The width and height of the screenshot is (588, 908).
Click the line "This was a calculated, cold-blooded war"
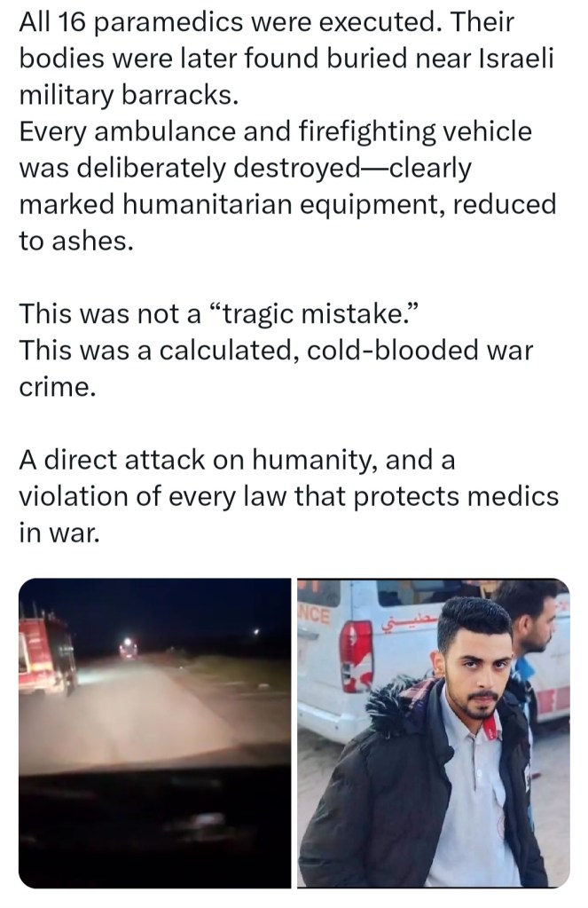pos(277,351)
